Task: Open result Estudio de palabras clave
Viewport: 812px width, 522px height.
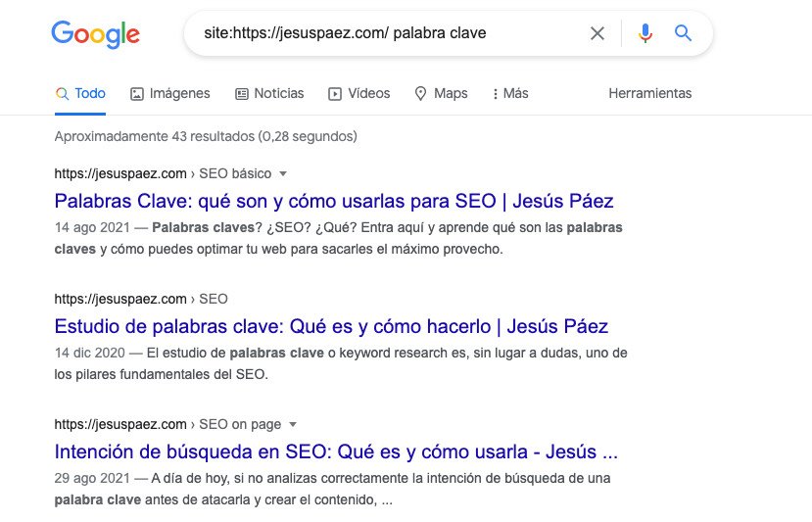Action: pyautogui.click(x=331, y=326)
